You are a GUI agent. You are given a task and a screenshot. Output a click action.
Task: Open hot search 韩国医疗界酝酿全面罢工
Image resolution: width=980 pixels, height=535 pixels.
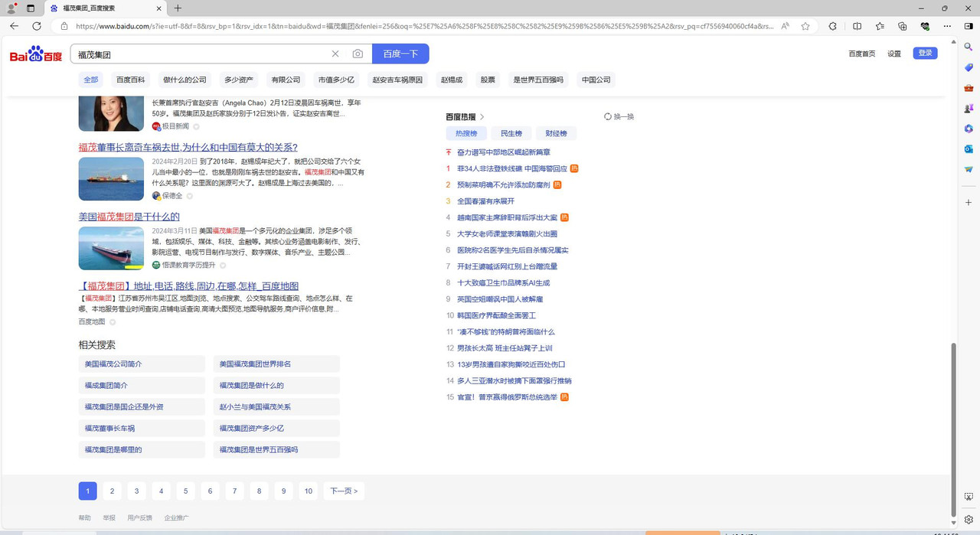point(496,315)
